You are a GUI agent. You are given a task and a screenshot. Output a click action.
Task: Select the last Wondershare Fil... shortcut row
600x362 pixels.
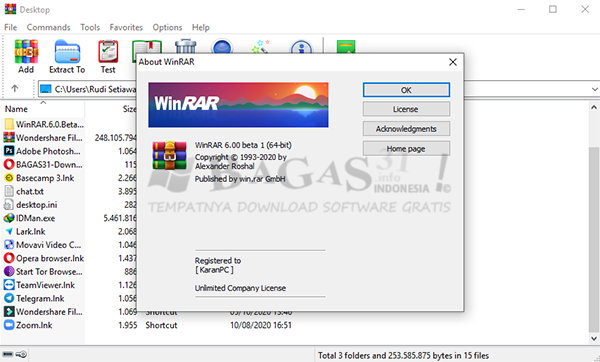point(43,311)
